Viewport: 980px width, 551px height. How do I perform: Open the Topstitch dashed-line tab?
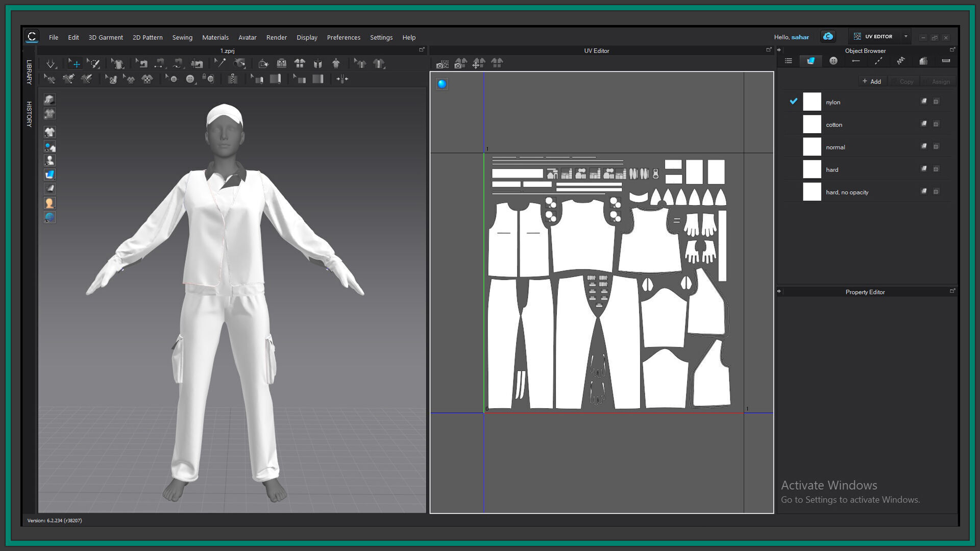click(878, 61)
